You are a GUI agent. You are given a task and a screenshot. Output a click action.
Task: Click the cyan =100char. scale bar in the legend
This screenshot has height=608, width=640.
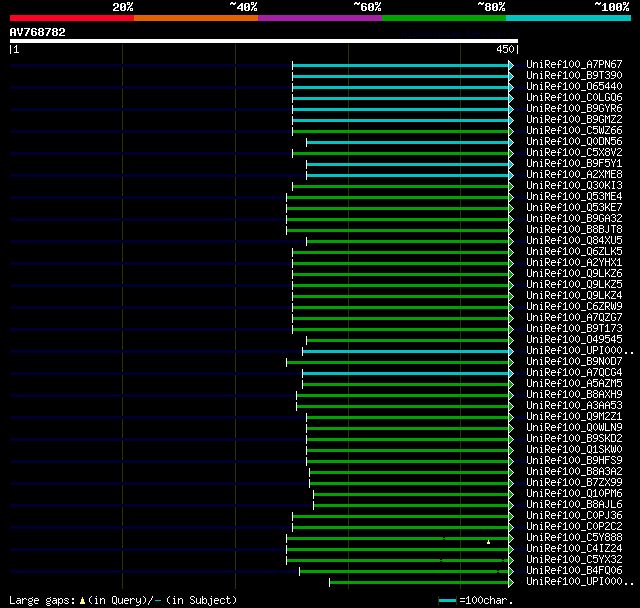[447, 600]
